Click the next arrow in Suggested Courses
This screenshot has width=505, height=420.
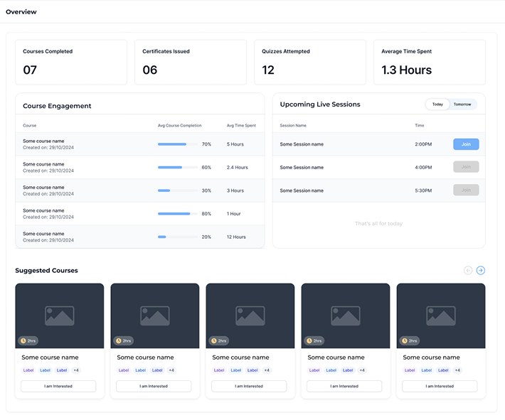(481, 270)
